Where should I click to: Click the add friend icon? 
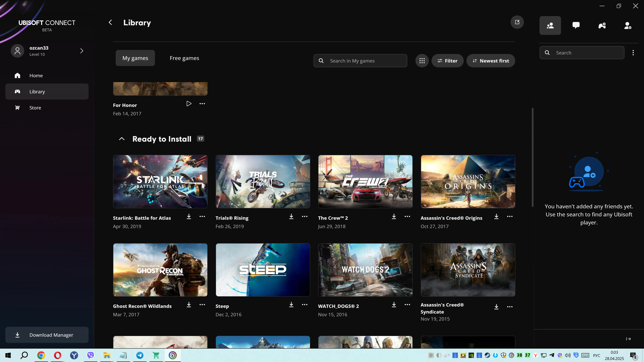(x=628, y=25)
